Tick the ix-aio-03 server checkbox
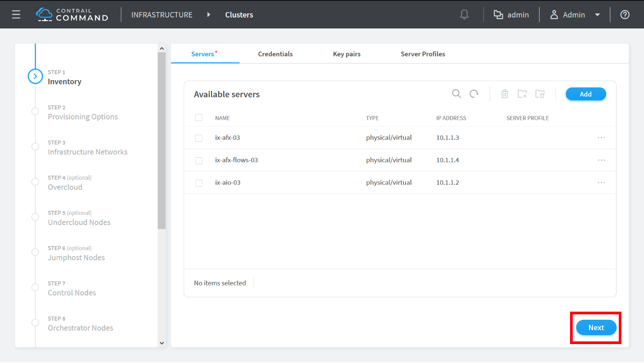The width and height of the screenshot is (644, 363). click(x=199, y=183)
